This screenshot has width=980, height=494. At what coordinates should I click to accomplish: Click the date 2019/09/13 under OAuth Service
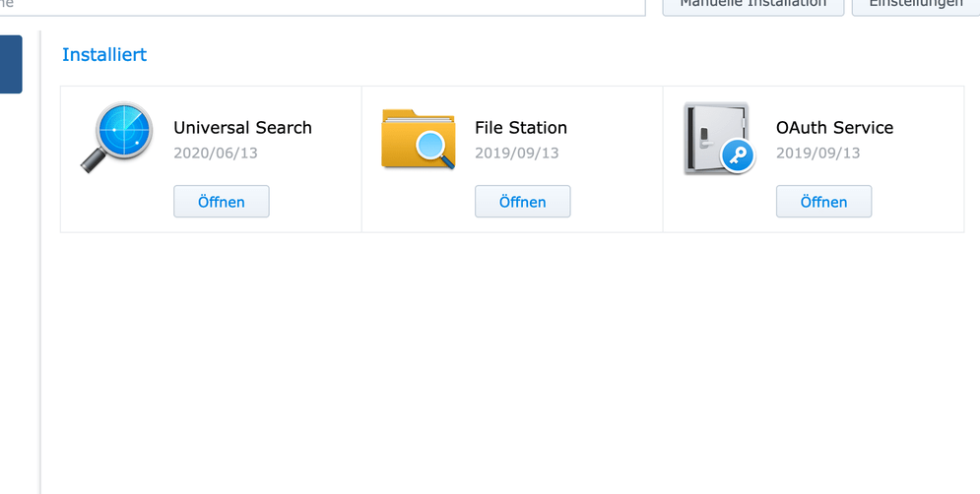pos(818,153)
